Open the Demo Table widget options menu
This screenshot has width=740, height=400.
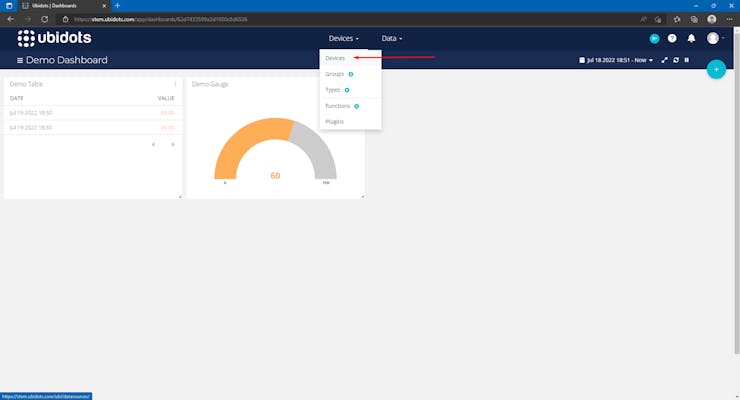pos(175,84)
